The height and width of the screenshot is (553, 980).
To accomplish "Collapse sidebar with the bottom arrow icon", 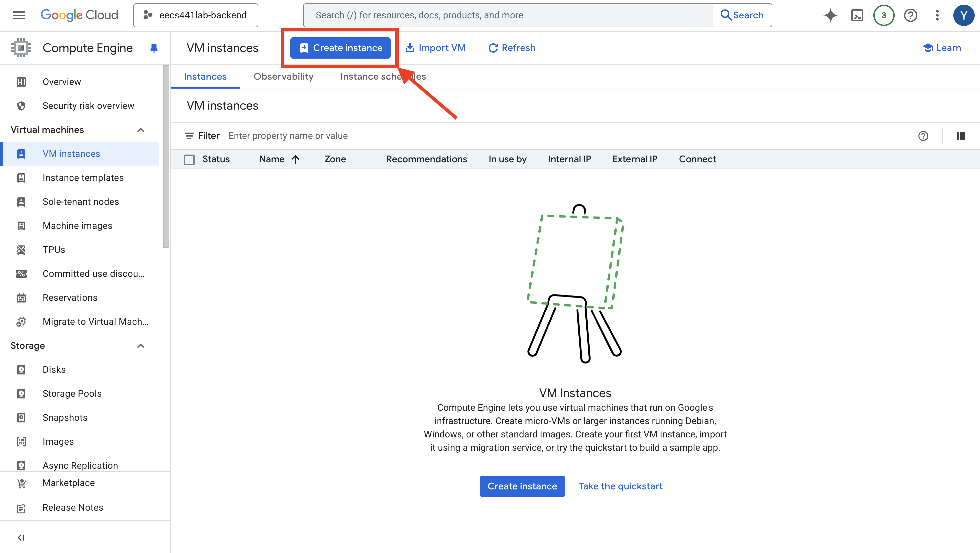I will (x=21, y=537).
